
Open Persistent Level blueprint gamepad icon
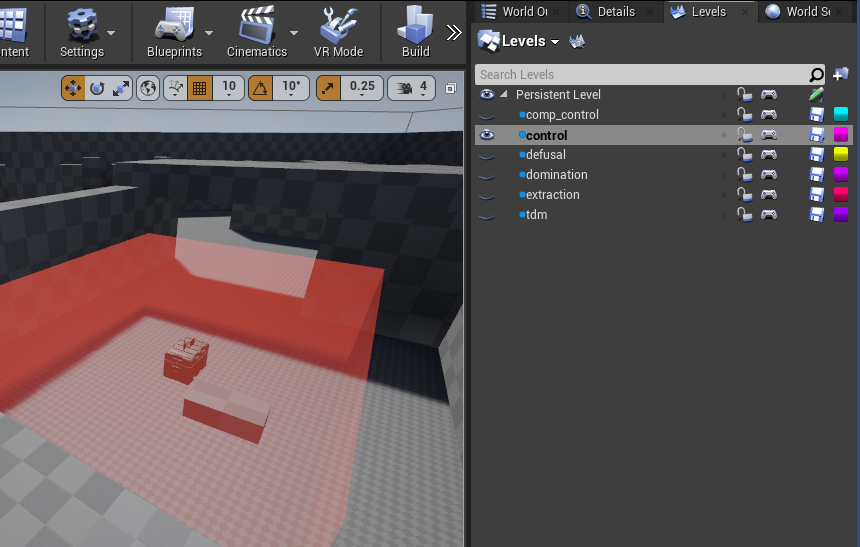(769, 94)
